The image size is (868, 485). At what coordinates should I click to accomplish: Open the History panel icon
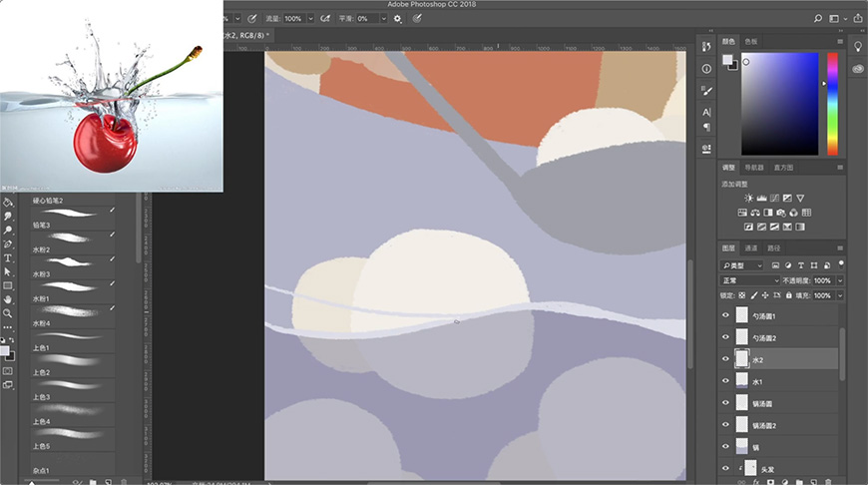[x=706, y=47]
